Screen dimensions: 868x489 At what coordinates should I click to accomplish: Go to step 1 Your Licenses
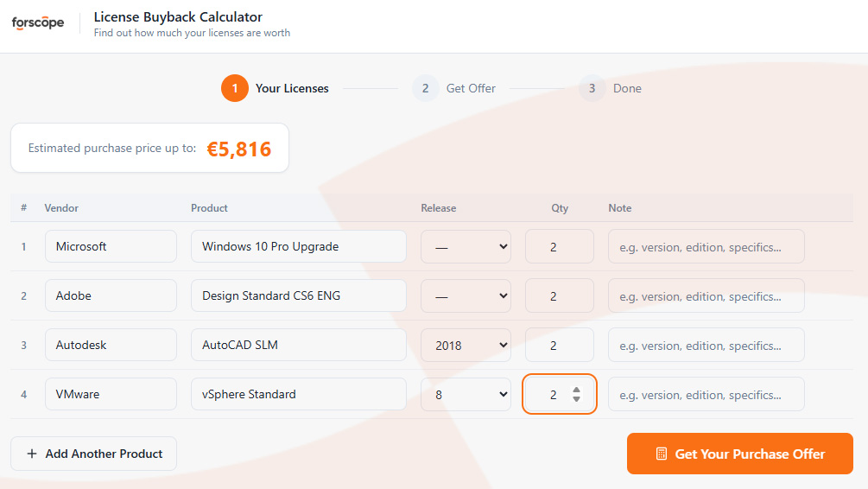pyautogui.click(x=275, y=88)
